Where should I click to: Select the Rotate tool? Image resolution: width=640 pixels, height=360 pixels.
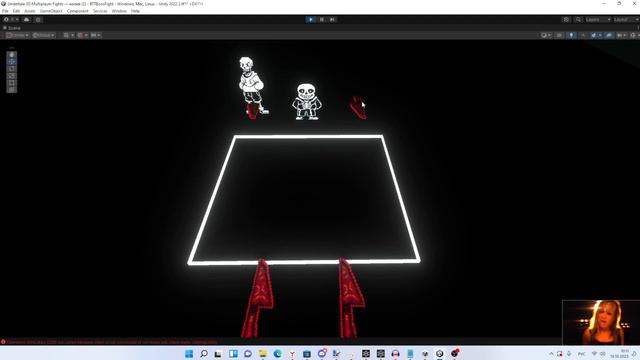(12, 69)
